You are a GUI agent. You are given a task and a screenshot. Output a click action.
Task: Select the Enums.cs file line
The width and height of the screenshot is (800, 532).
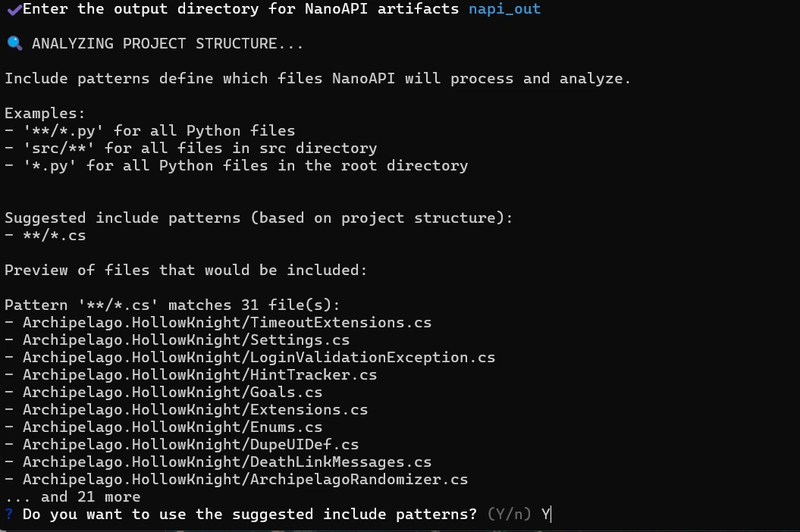tap(163, 427)
